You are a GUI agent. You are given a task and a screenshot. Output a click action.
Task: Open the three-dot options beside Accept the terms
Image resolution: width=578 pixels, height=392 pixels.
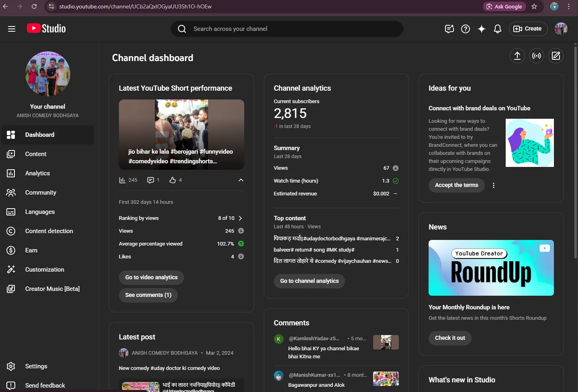[x=494, y=185]
